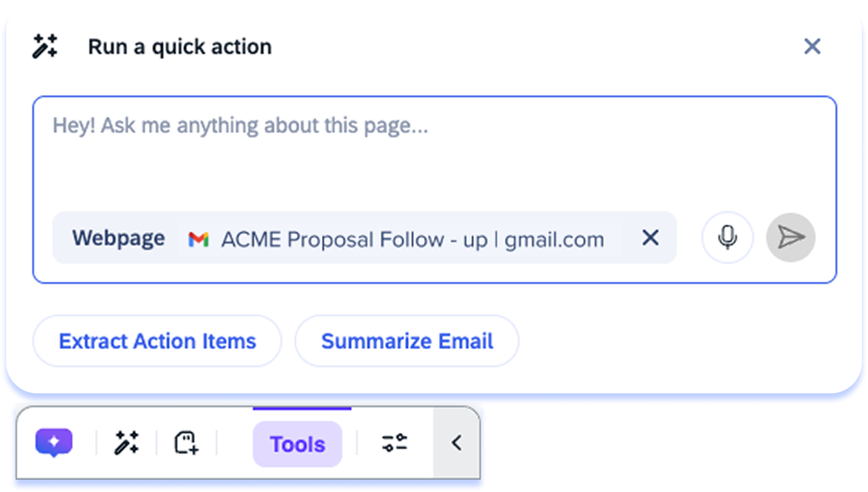The image size is (868, 492).
Task: Click the ACME Proposal Follow - up page title
Action: click(x=354, y=239)
